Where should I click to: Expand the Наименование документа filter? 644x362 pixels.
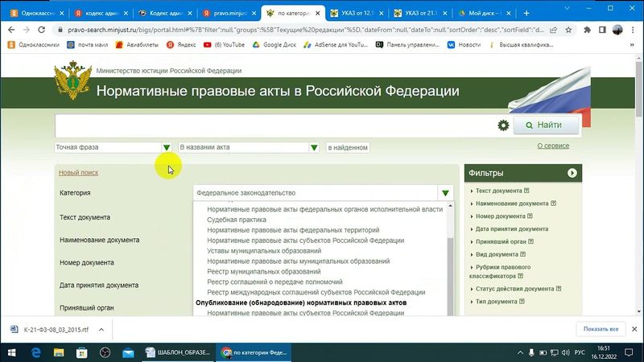[512, 204]
